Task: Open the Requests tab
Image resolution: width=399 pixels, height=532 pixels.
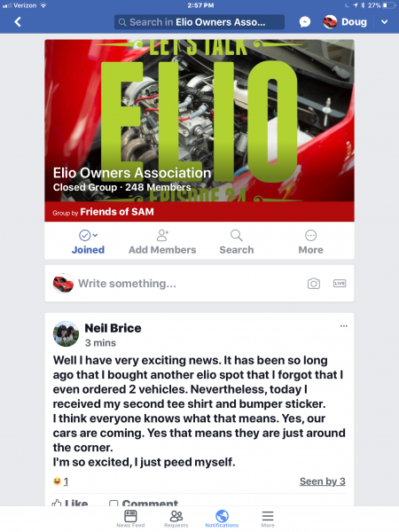Action: pyautogui.click(x=176, y=519)
